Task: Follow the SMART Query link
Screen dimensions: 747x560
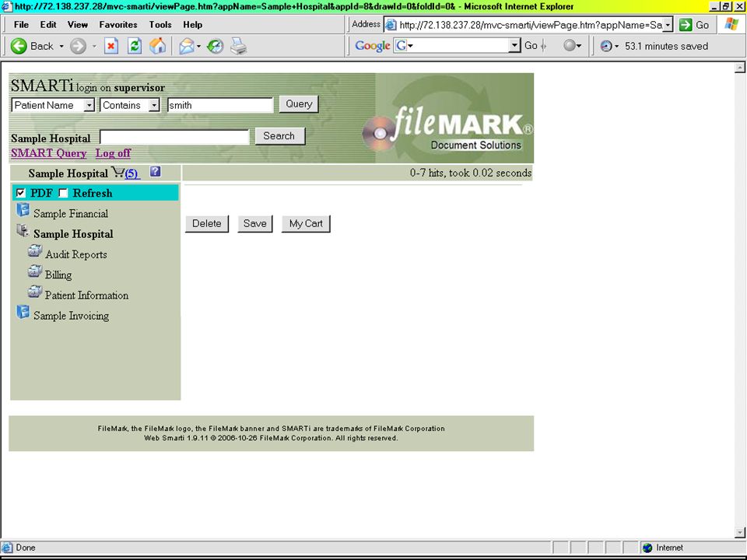Action: [x=48, y=153]
